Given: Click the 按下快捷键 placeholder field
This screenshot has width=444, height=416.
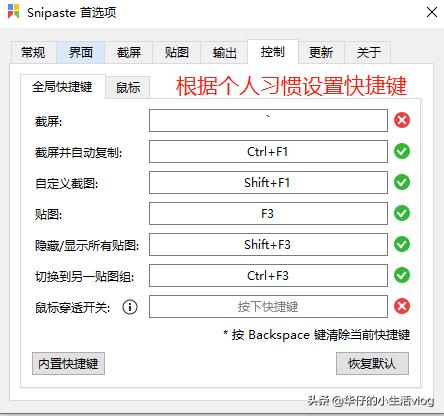Looking at the screenshot, I should pyautogui.click(x=268, y=306).
